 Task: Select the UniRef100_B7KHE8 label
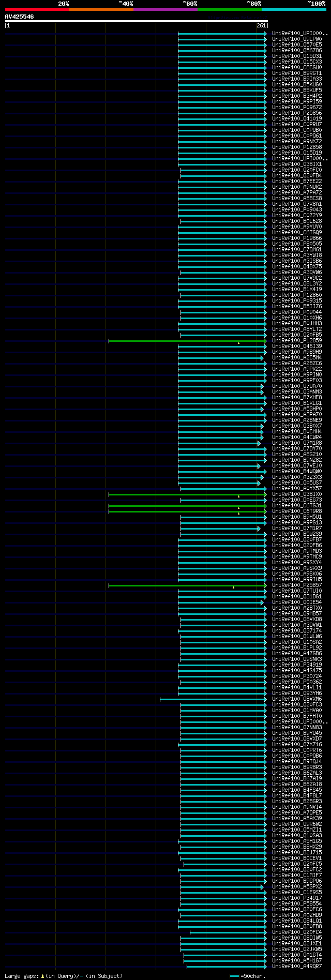click(297, 398)
